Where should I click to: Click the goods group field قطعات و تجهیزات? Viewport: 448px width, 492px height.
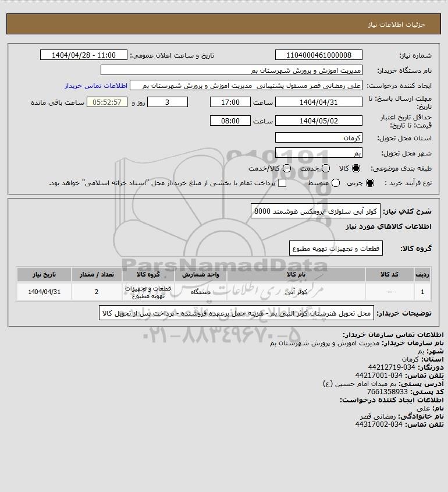336,248
